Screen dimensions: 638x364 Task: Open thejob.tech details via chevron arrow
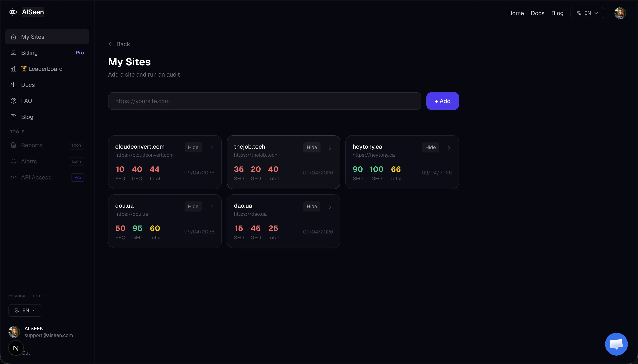click(330, 148)
